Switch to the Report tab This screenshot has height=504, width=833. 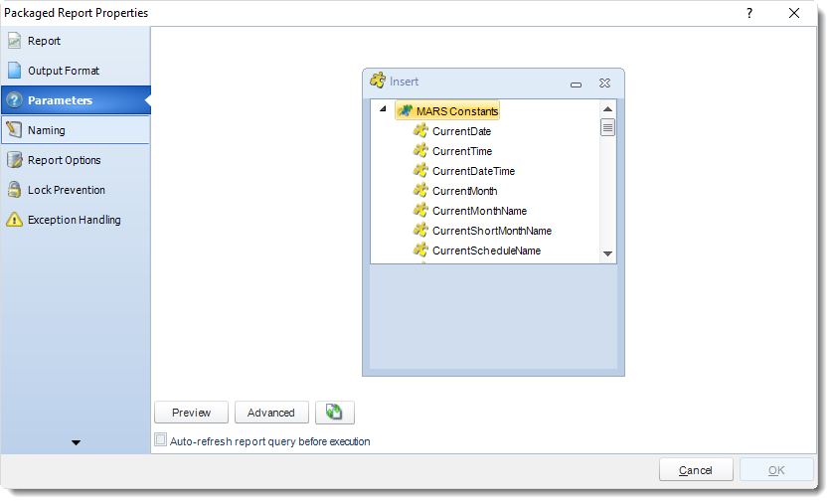point(76,41)
